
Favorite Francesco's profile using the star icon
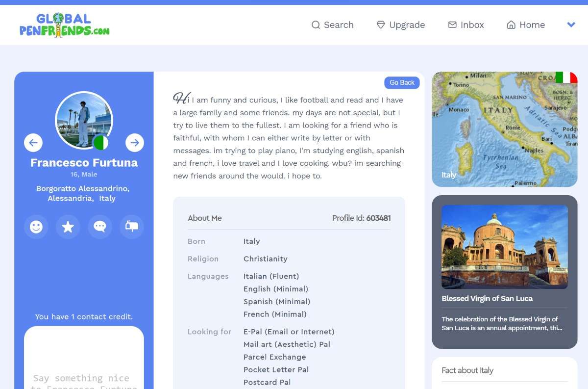tap(68, 227)
